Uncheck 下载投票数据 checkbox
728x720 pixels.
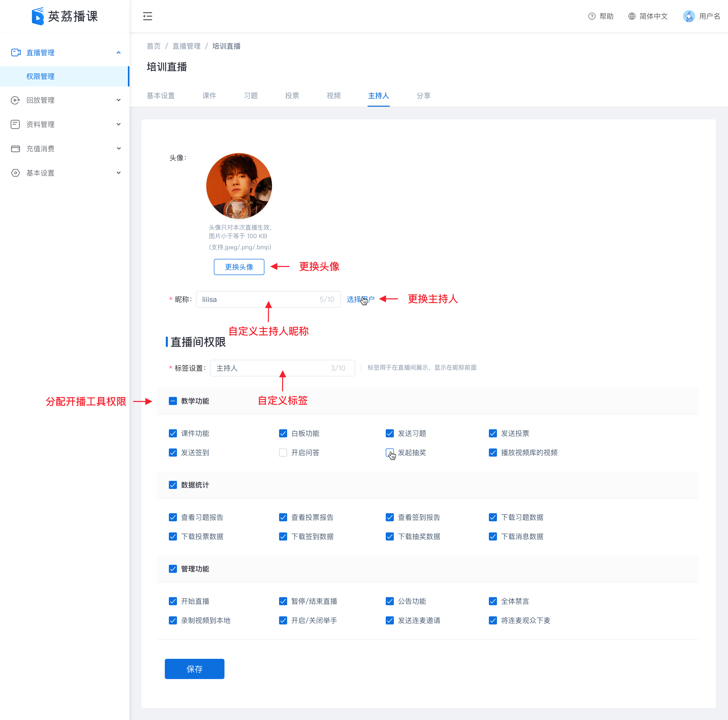(173, 536)
